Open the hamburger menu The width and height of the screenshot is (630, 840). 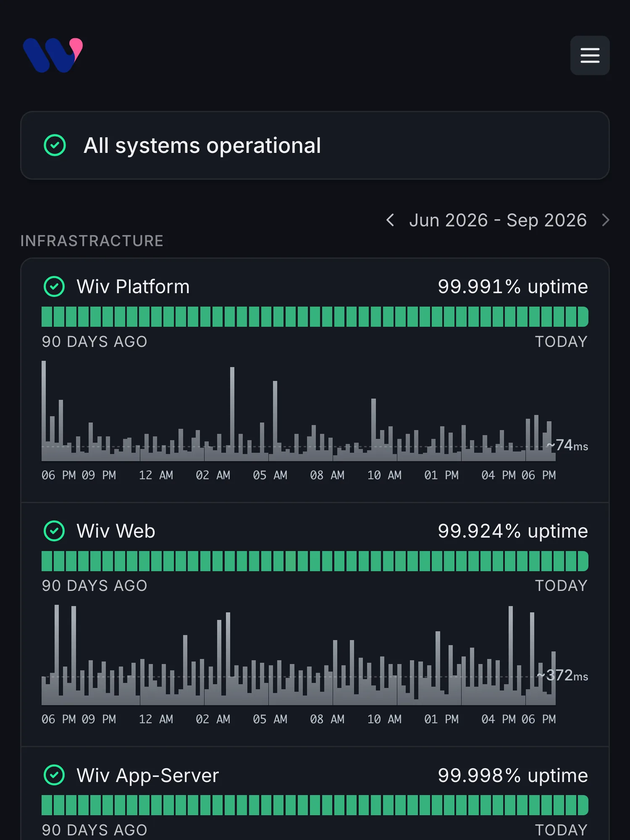(x=590, y=55)
